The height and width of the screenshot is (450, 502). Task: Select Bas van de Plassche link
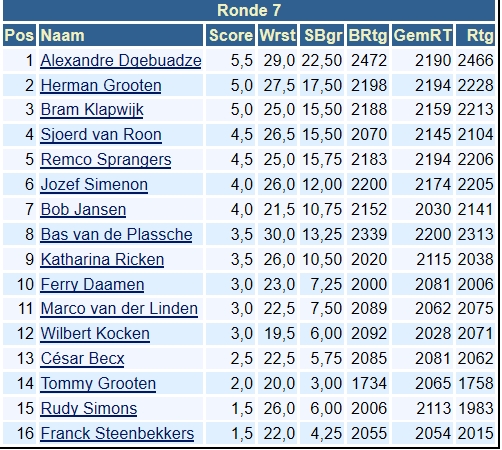[x=116, y=235]
